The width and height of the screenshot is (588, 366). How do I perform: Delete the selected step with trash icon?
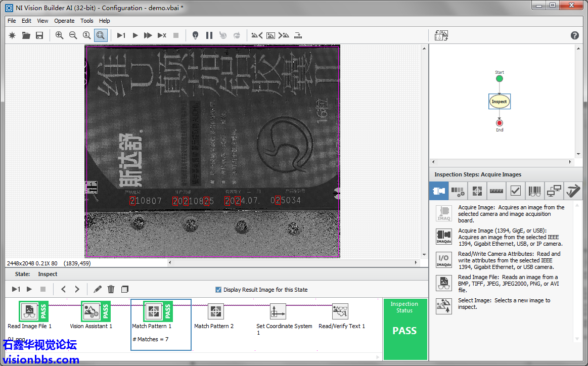point(111,289)
